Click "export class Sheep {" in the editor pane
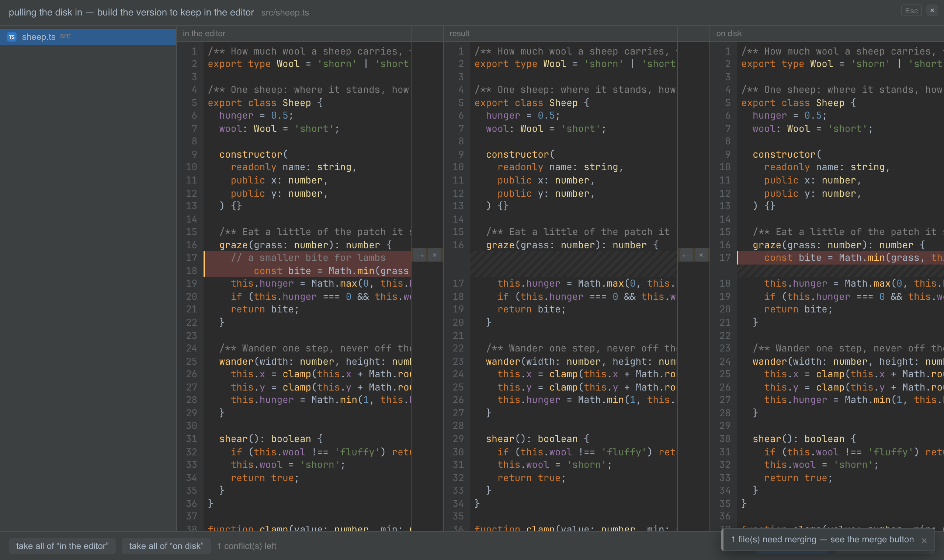Image resolution: width=944 pixels, height=560 pixels. [265, 103]
